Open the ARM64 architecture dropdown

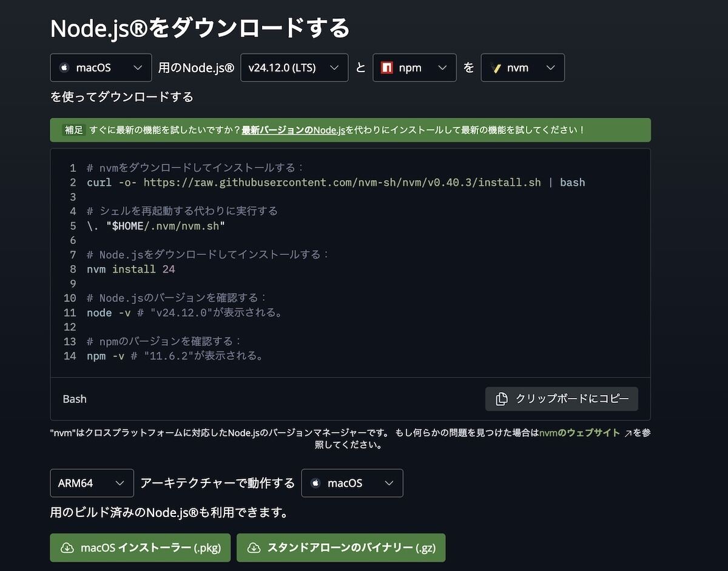(92, 483)
